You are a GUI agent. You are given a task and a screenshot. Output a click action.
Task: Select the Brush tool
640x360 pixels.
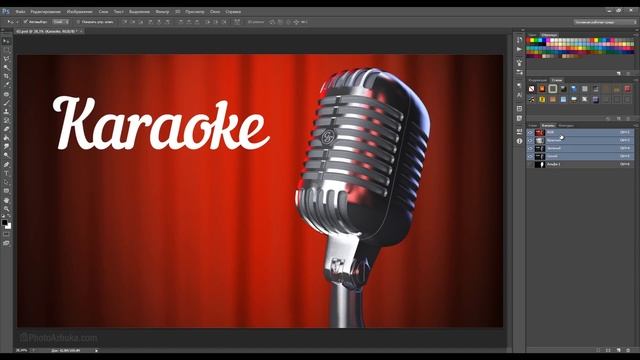(x=6, y=103)
